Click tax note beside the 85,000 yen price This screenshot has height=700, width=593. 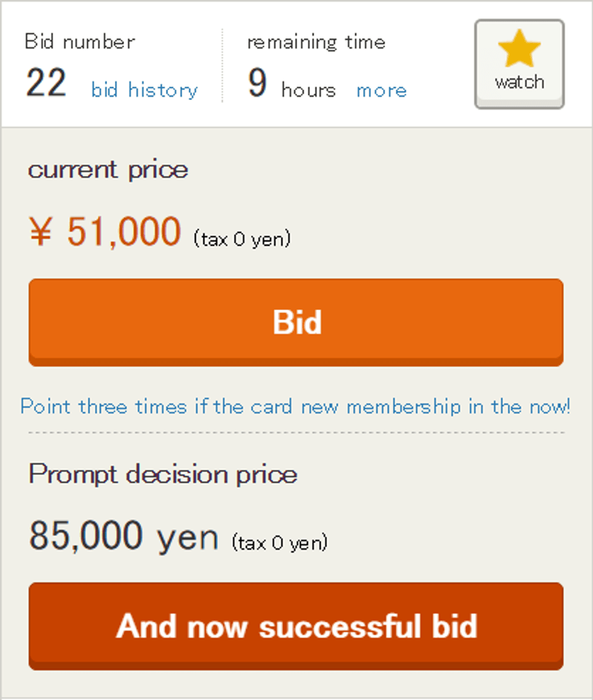[x=279, y=543]
